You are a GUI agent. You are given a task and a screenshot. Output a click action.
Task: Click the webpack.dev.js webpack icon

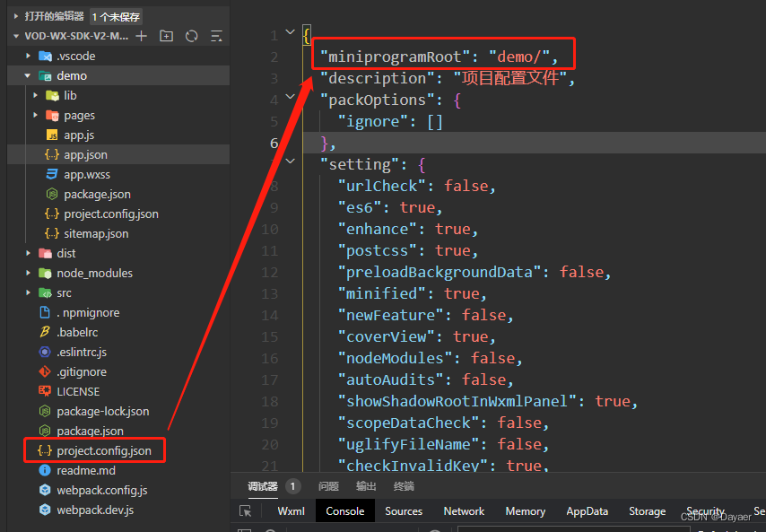45,510
